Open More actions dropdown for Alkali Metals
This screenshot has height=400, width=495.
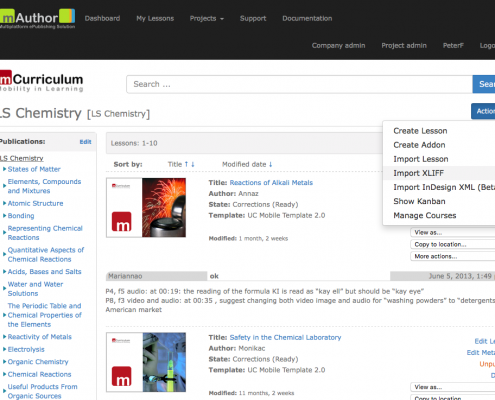453,256
